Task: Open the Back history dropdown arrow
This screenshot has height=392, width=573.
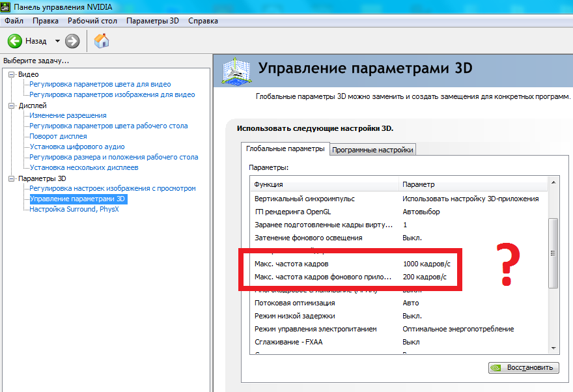Action: (x=57, y=41)
